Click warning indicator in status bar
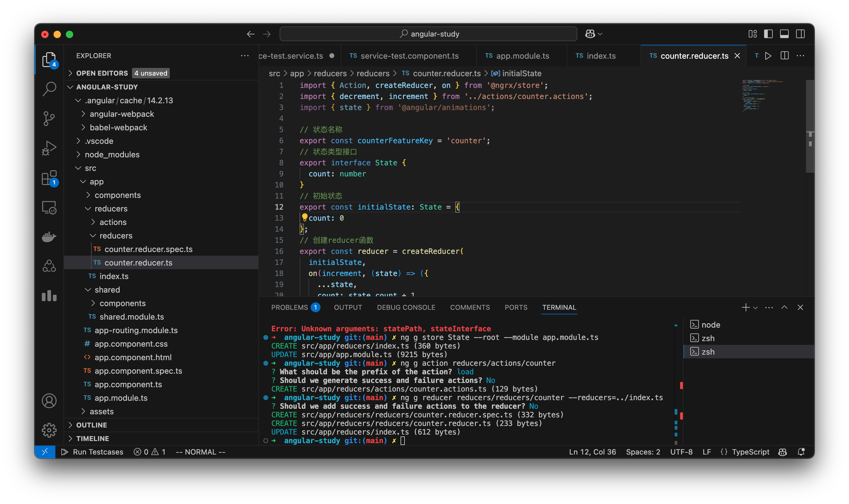 pos(157,452)
